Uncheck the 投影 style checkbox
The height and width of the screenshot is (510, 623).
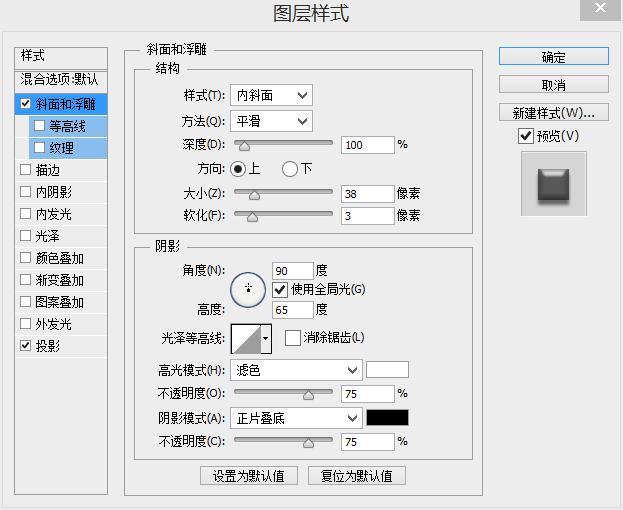[x=25, y=346]
